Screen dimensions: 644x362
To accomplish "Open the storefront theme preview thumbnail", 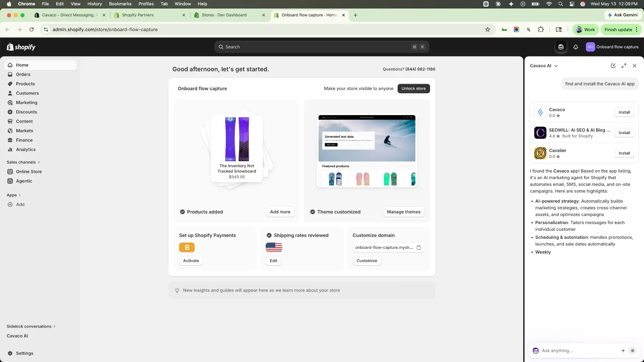I will pos(367,151).
